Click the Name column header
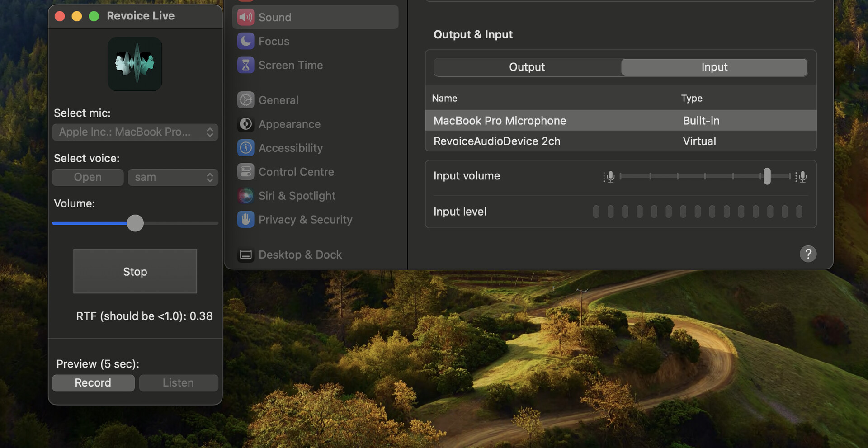This screenshot has height=448, width=868. click(444, 98)
